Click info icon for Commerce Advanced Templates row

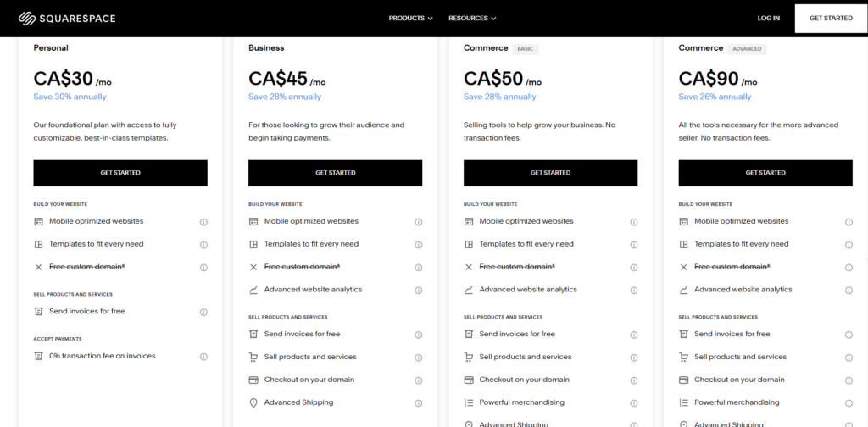pos(849,244)
